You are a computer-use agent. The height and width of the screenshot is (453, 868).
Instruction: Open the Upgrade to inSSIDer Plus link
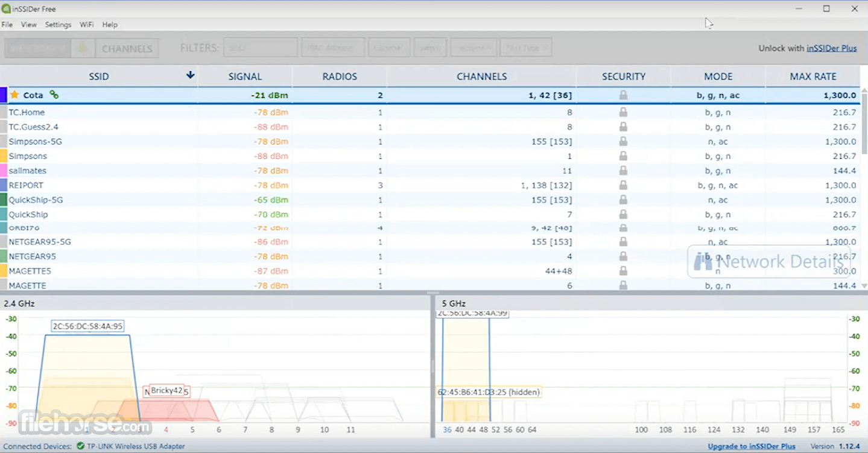(x=752, y=446)
